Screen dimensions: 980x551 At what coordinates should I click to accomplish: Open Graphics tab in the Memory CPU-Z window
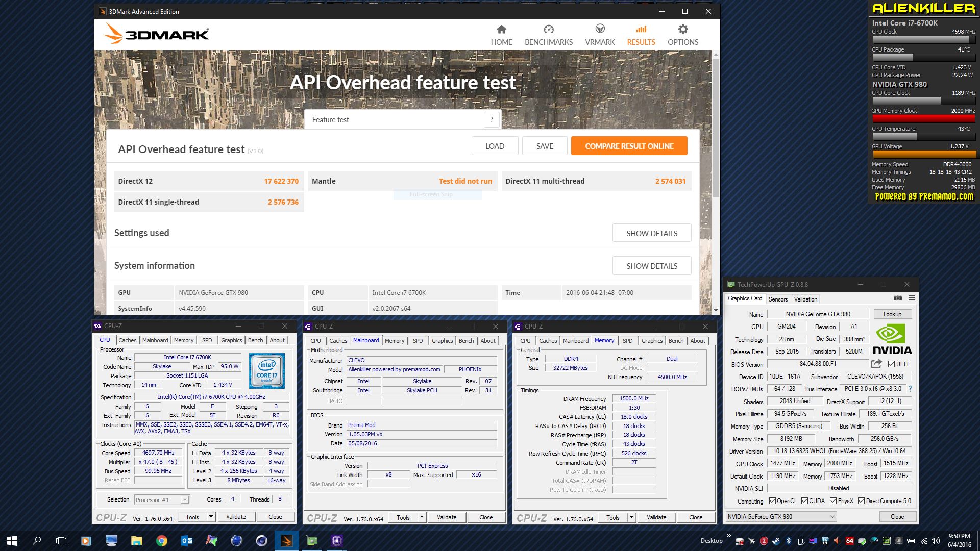point(652,341)
